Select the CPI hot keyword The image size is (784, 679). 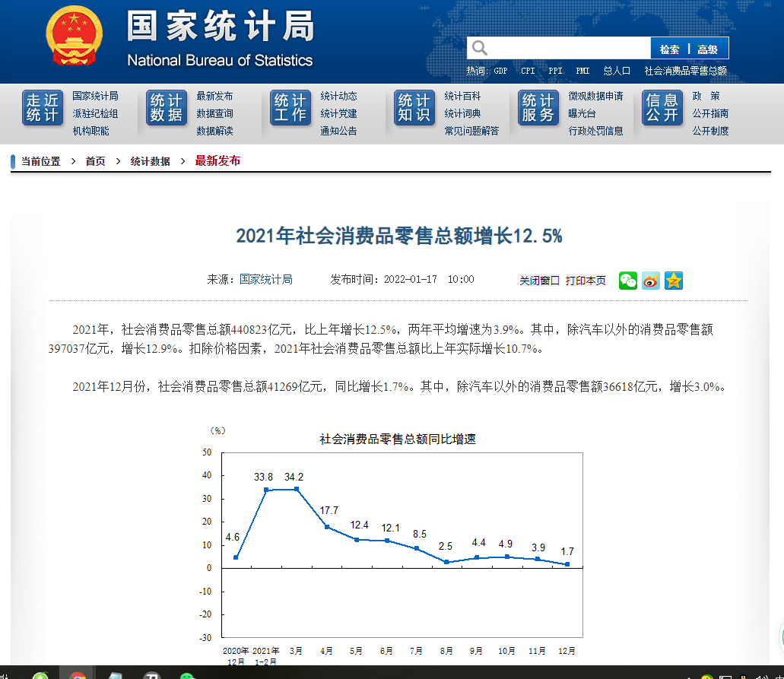point(528,71)
